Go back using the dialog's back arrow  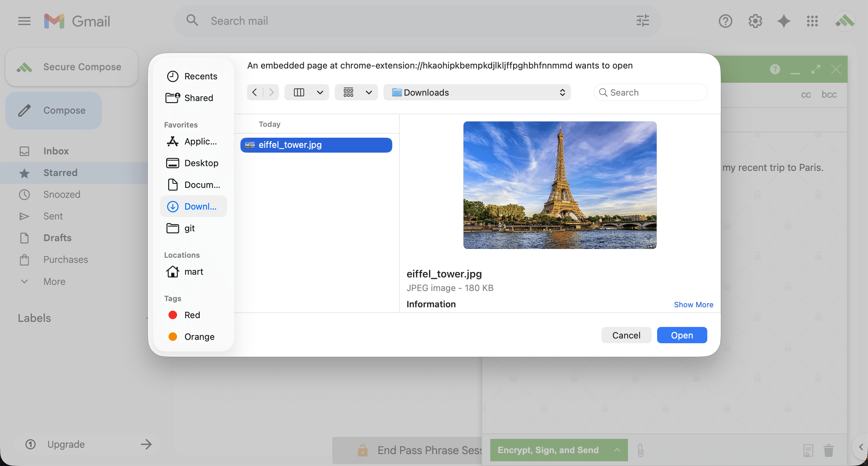tap(255, 92)
